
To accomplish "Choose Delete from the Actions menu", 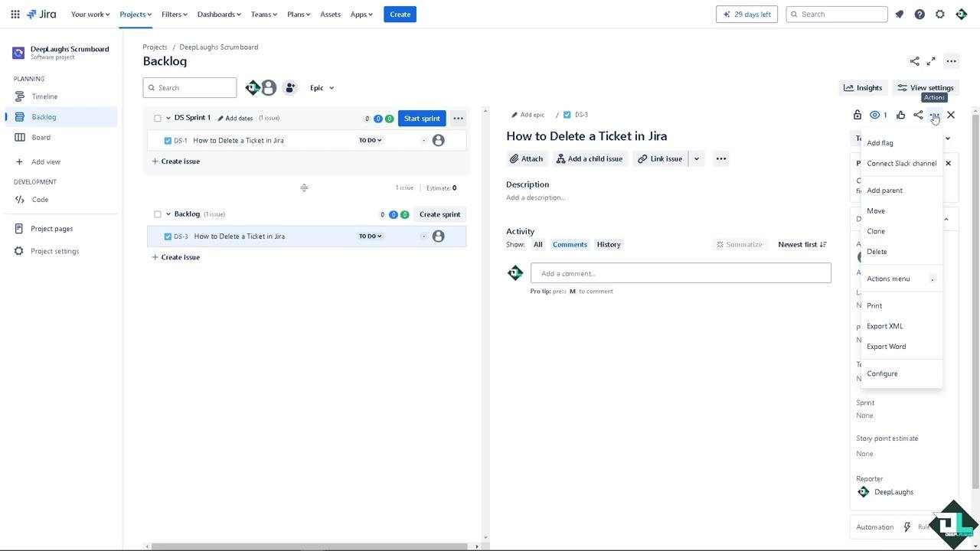I will click(901, 252).
